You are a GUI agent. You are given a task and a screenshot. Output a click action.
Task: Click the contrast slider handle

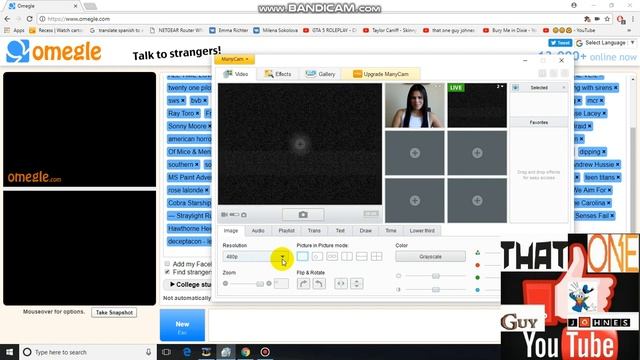tap(436, 289)
